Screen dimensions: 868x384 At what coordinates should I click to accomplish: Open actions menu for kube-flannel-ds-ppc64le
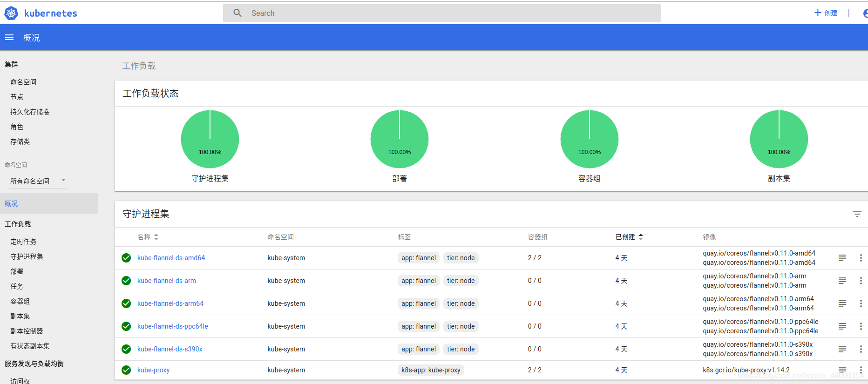[861, 326]
